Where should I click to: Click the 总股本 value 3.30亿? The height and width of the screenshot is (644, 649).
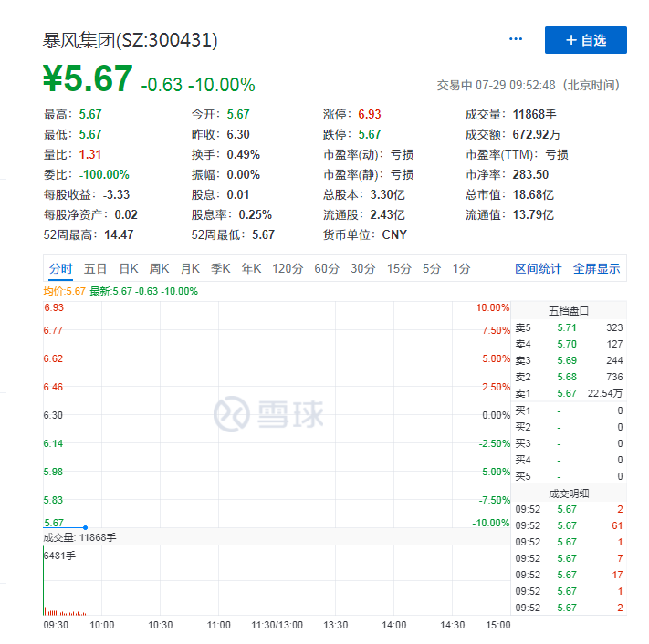[x=387, y=194]
